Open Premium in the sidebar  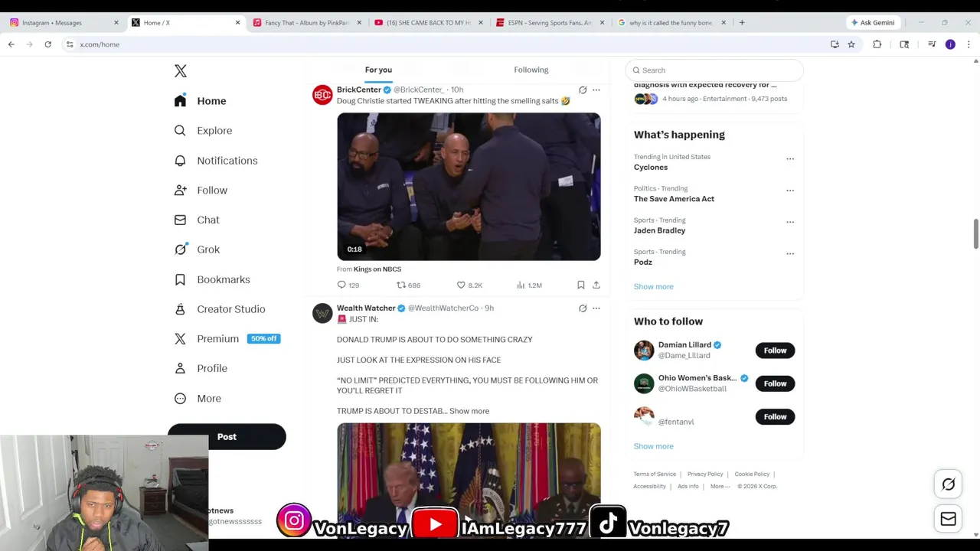227,339
